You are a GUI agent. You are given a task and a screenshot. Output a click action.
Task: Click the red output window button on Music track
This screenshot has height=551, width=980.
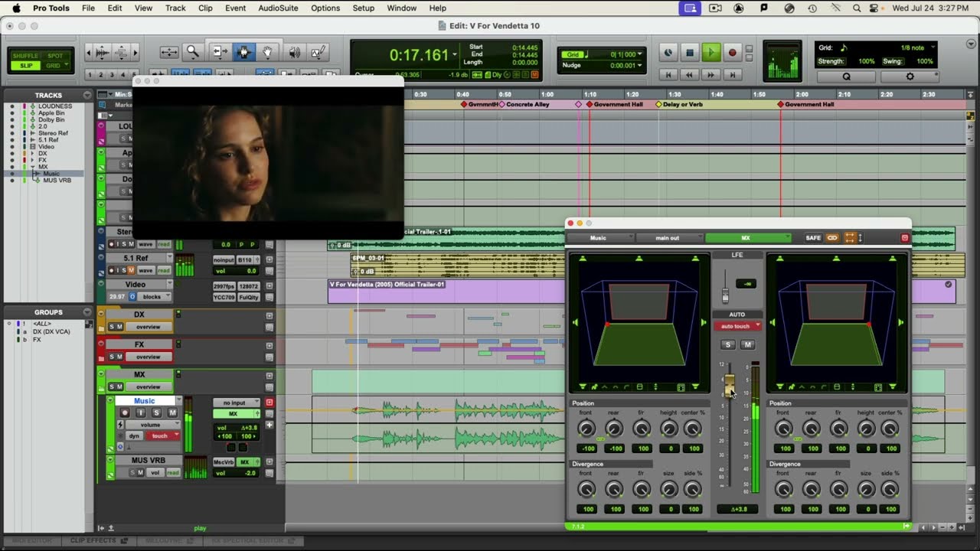269,403
